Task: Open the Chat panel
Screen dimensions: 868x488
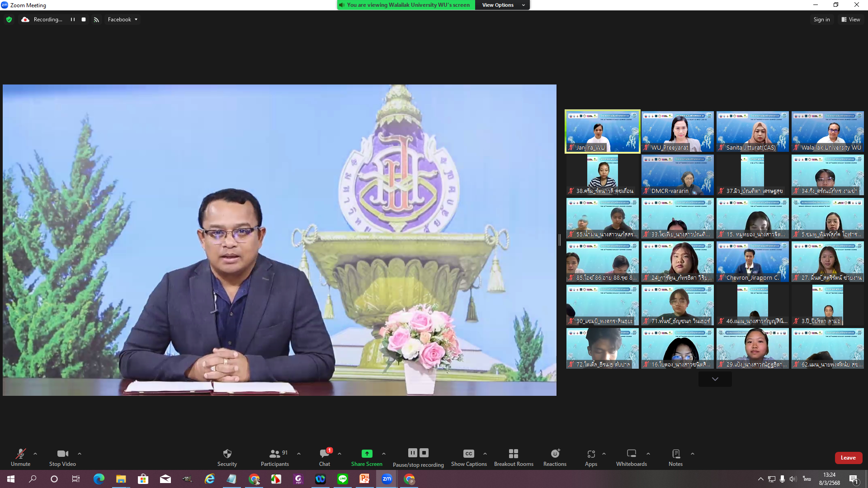Action: (324, 454)
